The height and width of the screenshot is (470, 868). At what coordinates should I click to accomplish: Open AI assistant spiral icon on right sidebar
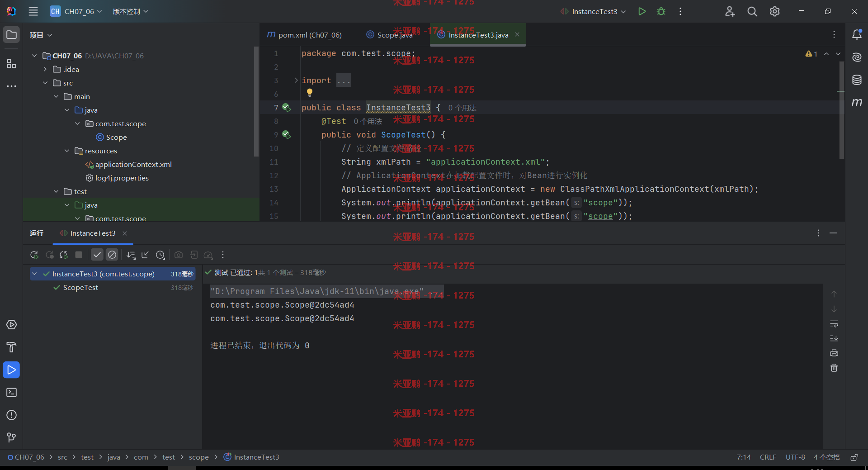(857, 57)
